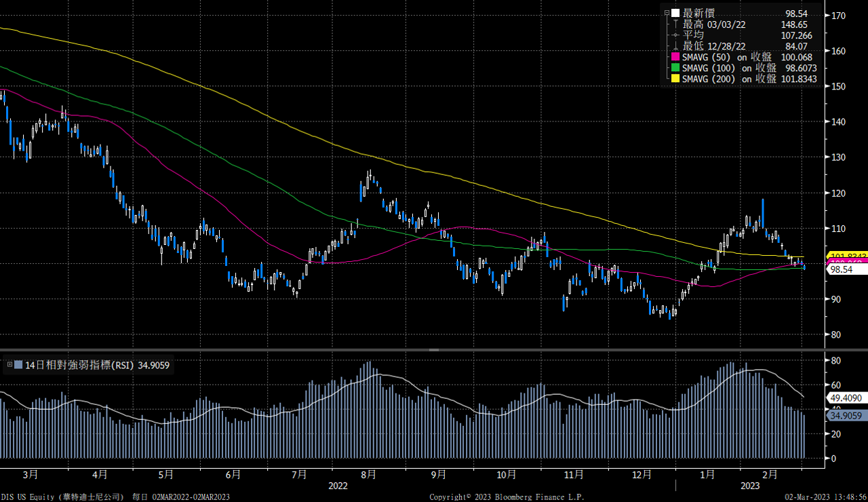This screenshot has width=868, height=502.
Task: Click the 98.54 last price axis label
Action: (x=841, y=269)
